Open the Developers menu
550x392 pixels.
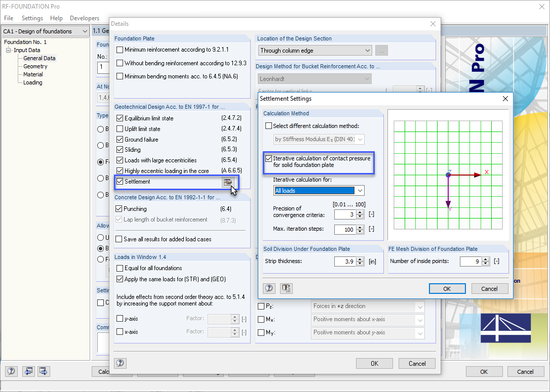84,18
